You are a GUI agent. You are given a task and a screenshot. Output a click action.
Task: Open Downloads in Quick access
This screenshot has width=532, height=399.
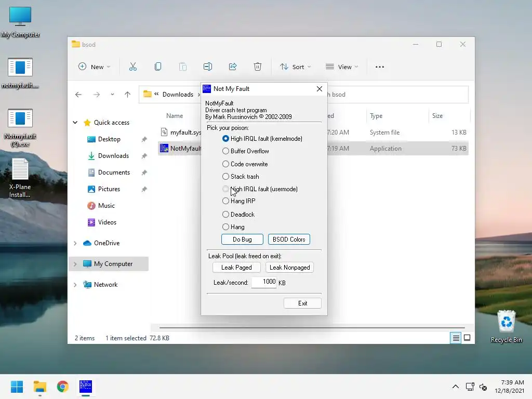click(113, 156)
